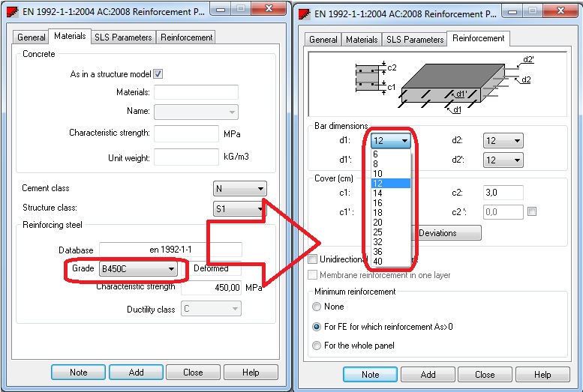Open the General tab in left window

pyautogui.click(x=32, y=37)
